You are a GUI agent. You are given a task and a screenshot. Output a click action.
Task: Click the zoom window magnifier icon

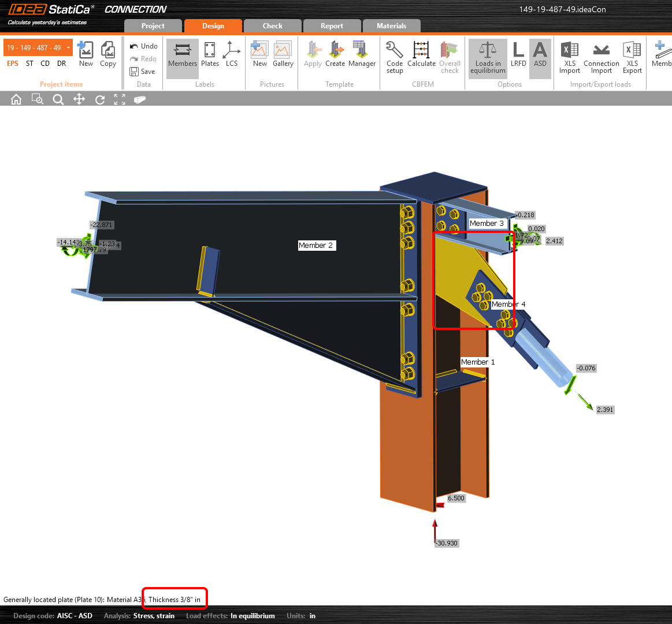click(37, 99)
